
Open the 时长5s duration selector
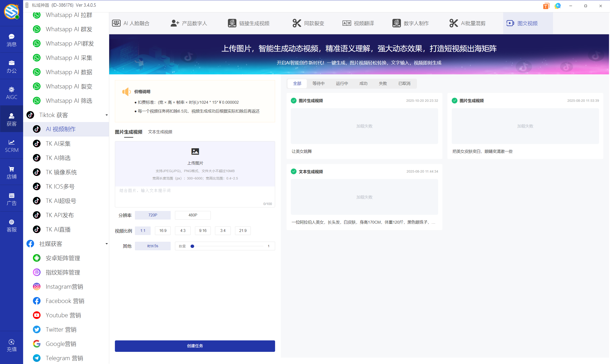pos(153,246)
